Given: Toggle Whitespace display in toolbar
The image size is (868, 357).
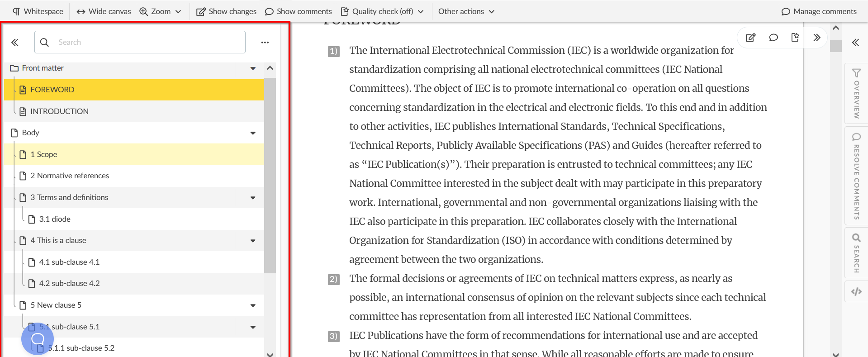Looking at the screenshot, I should (38, 11).
